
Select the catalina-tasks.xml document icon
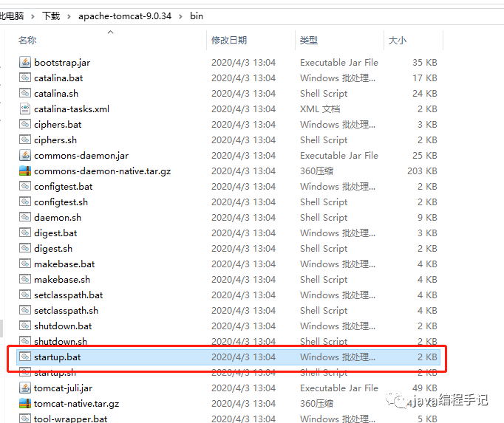(25, 109)
